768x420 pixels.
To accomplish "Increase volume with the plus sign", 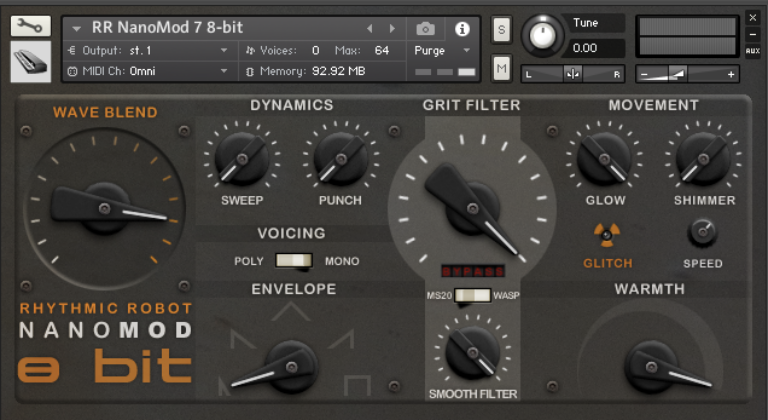I will tap(731, 74).
